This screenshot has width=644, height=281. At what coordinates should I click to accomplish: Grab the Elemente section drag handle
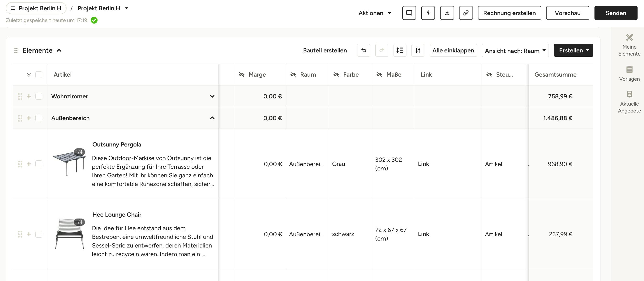point(16,51)
